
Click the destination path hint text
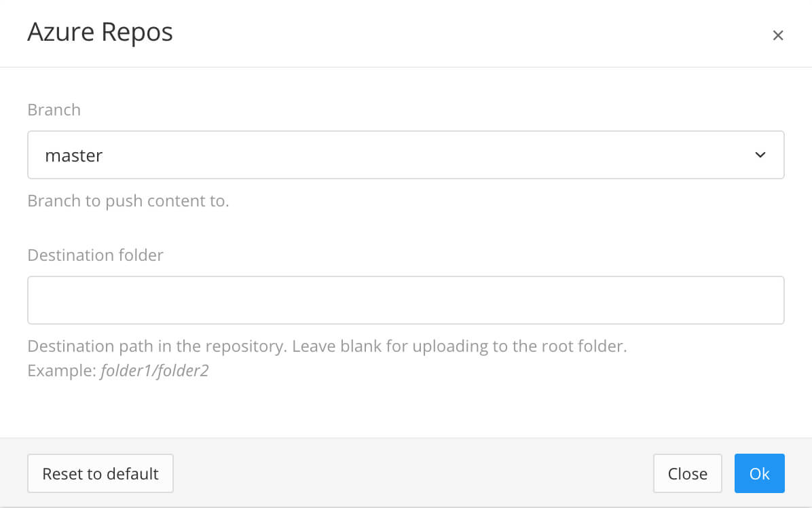327,346
